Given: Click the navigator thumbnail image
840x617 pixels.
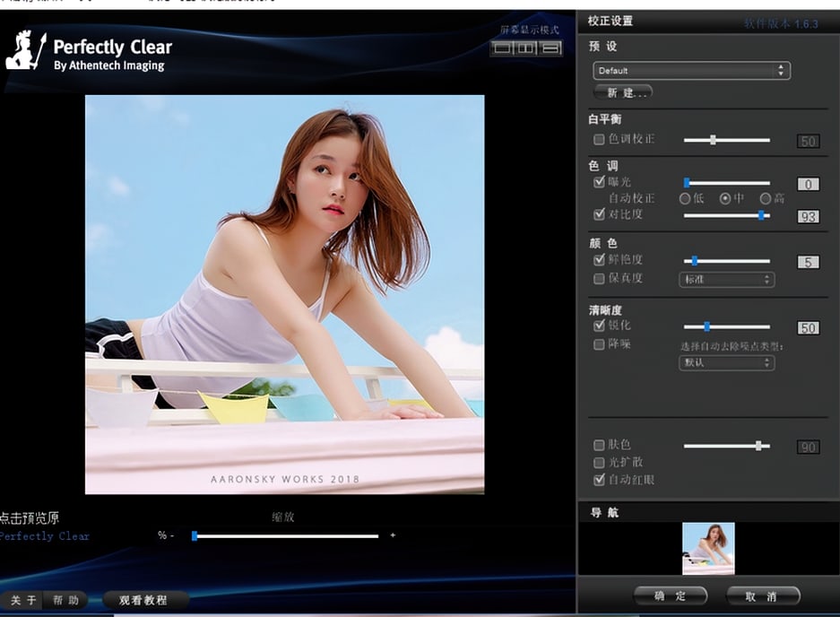Looking at the screenshot, I should pos(708,548).
